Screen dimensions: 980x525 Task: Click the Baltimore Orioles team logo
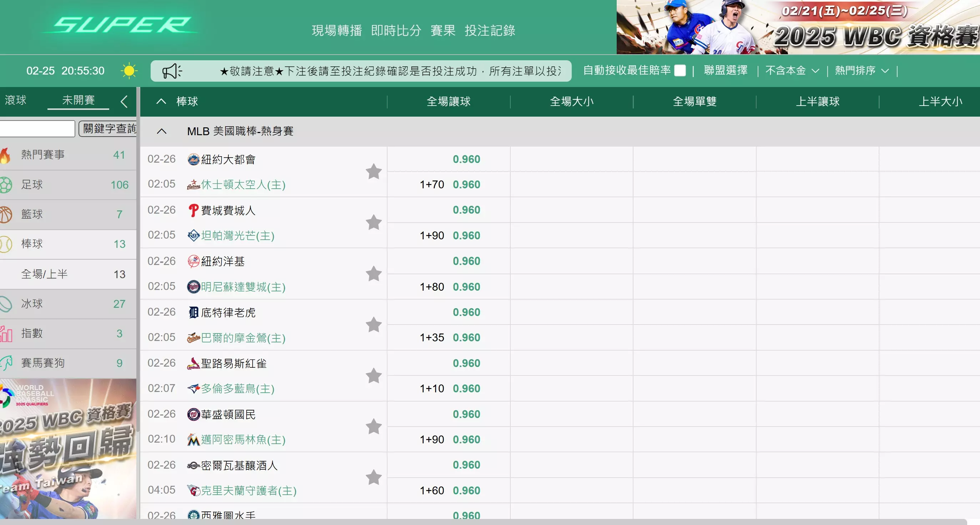tap(194, 338)
